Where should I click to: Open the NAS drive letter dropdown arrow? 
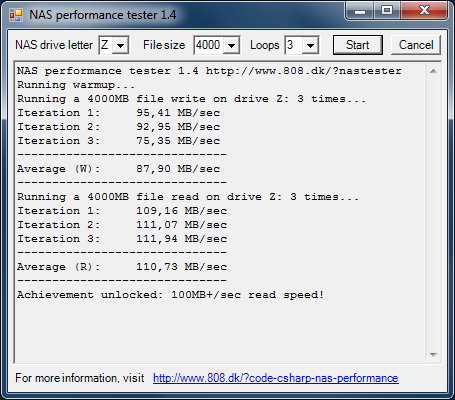point(120,45)
